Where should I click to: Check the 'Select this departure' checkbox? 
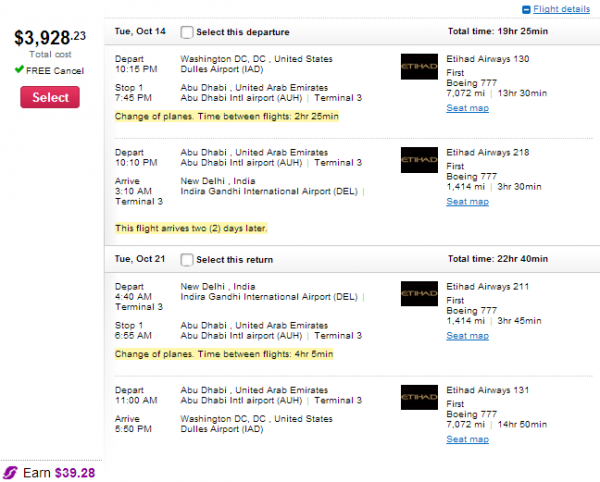click(x=187, y=32)
